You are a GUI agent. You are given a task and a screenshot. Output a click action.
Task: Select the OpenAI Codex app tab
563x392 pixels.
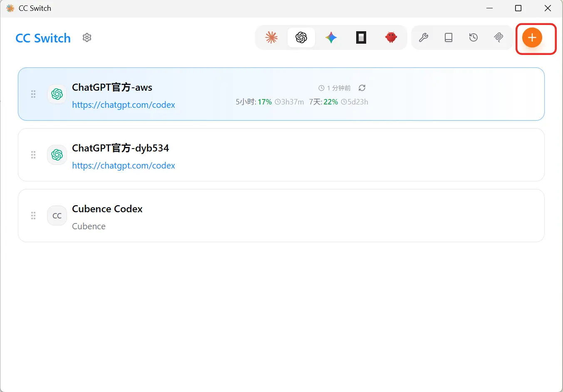click(301, 37)
